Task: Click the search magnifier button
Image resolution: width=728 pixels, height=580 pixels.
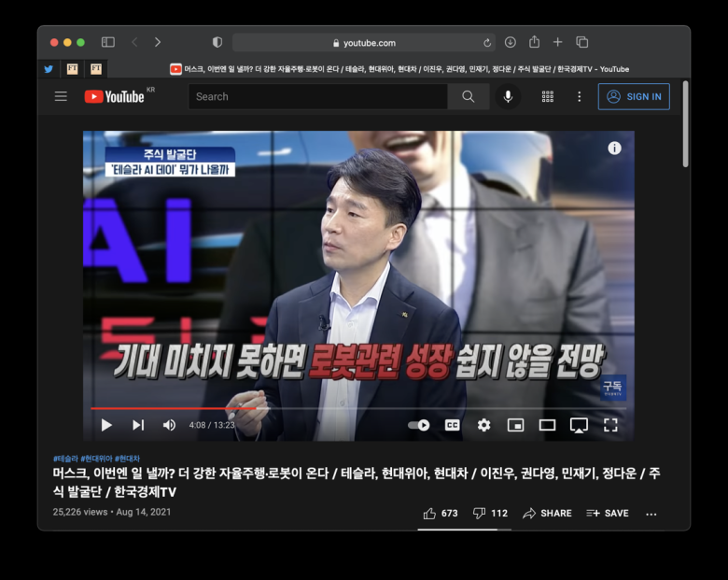Action: click(x=469, y=97)
